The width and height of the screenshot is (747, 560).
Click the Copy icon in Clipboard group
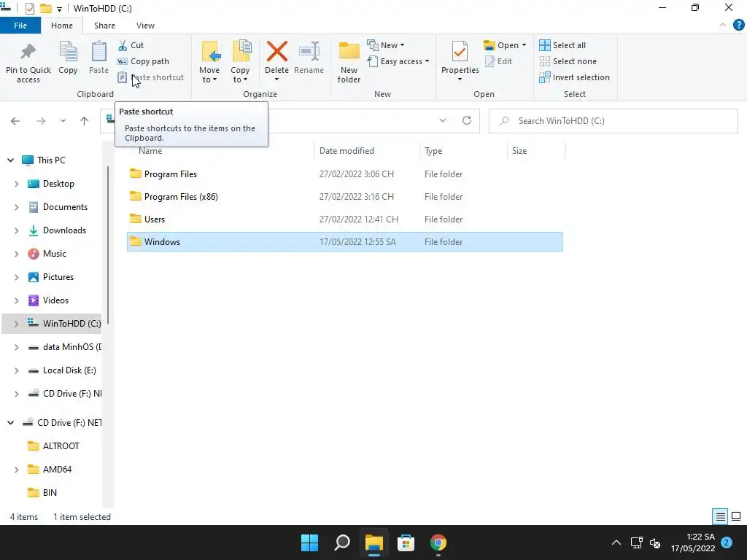coord(68,58)
